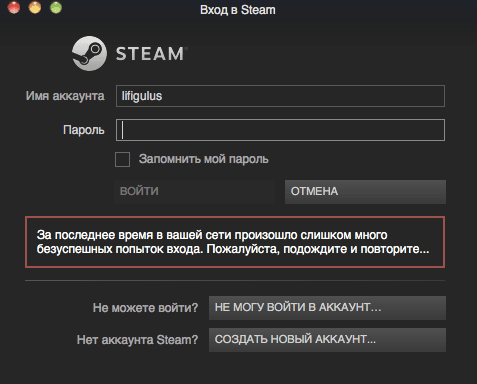477x384 pixels.
Task: Click the Steam logo icon
Action: pos(89,53)
